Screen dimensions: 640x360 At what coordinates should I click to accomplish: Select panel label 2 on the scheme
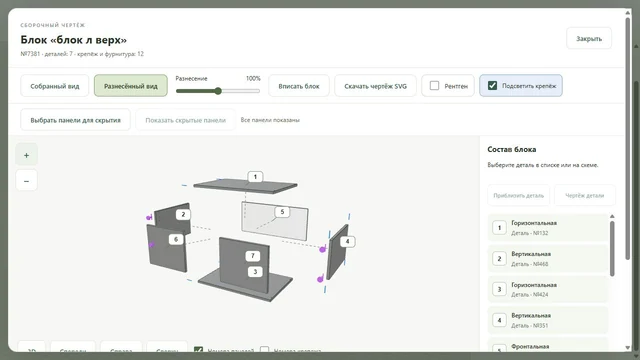coord(183,214)
